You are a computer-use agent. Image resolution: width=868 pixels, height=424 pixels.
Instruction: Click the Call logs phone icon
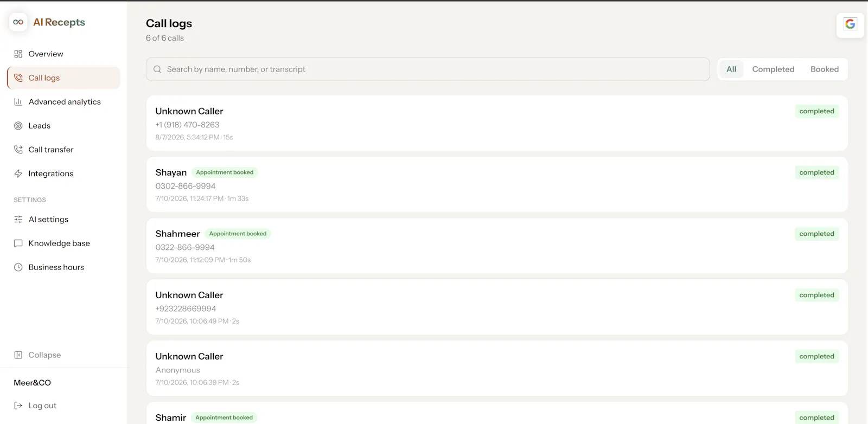click(x=18, y=78)
